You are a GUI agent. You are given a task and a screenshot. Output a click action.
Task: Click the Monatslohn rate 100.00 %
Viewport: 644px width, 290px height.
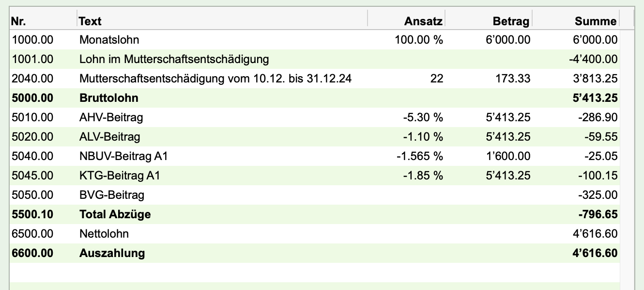419,40
